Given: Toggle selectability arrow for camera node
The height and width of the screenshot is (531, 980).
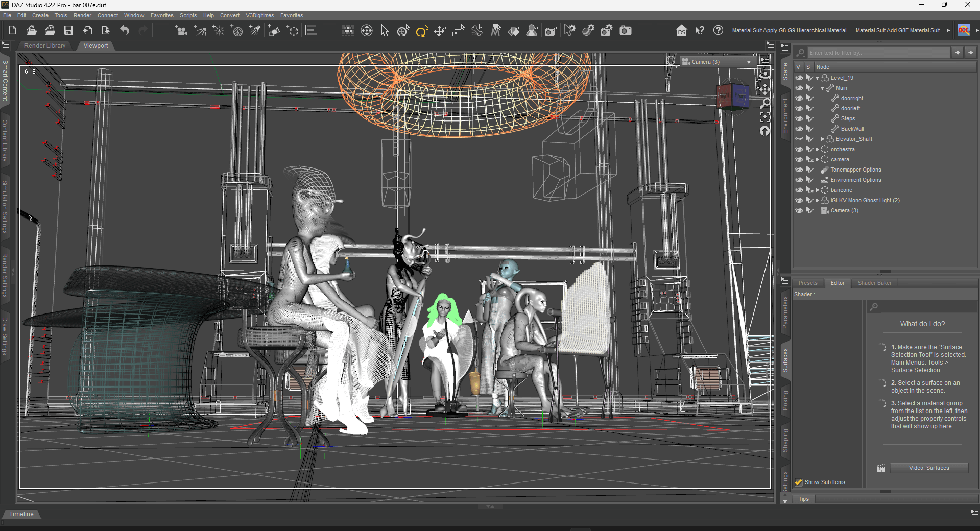Looking at the screenshot, I should coord(809,159).
